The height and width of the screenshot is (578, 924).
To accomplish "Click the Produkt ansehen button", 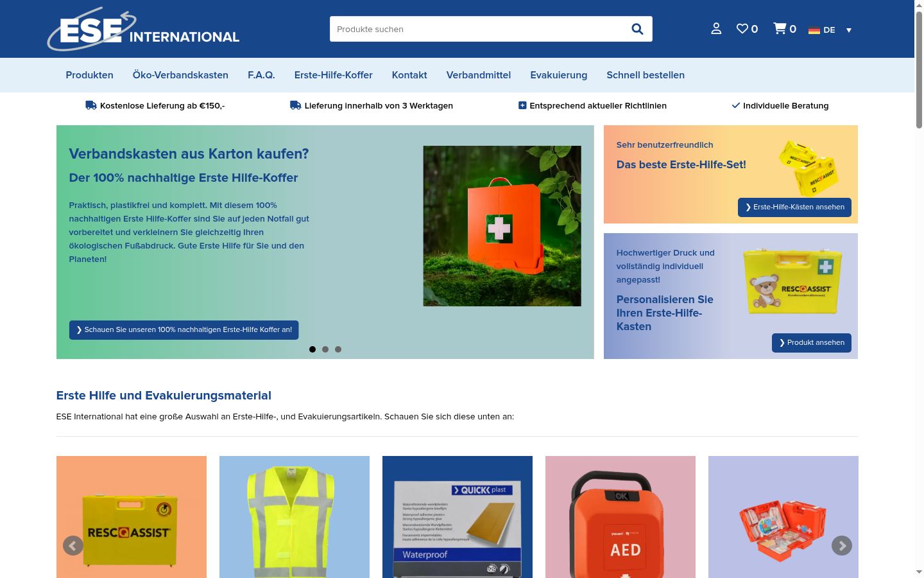I will click(812, 342).
